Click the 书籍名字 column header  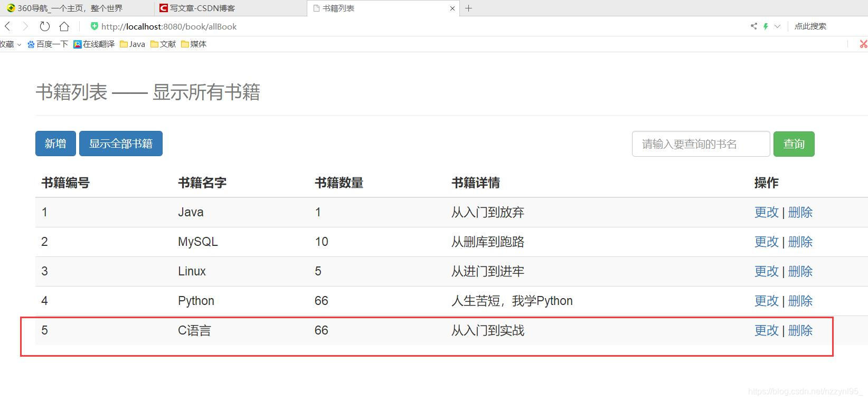pos(202,183)
